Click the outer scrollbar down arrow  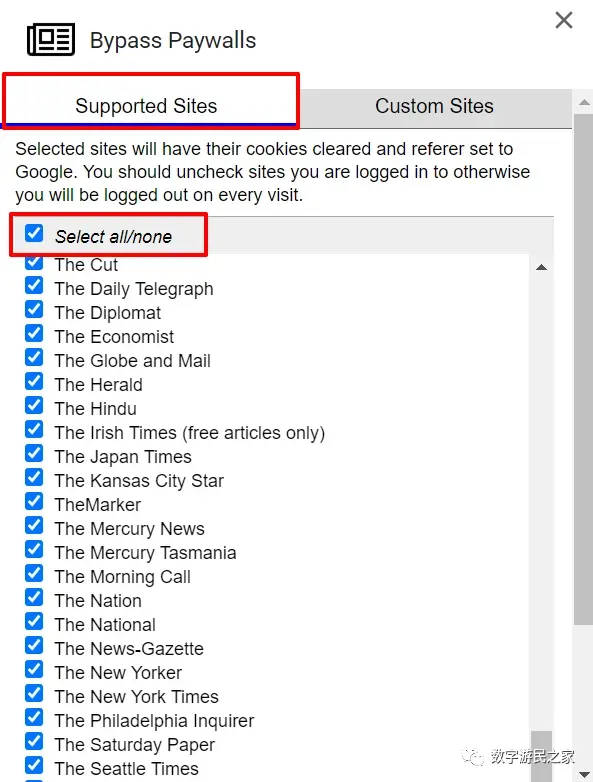click(x=584, y=774)
